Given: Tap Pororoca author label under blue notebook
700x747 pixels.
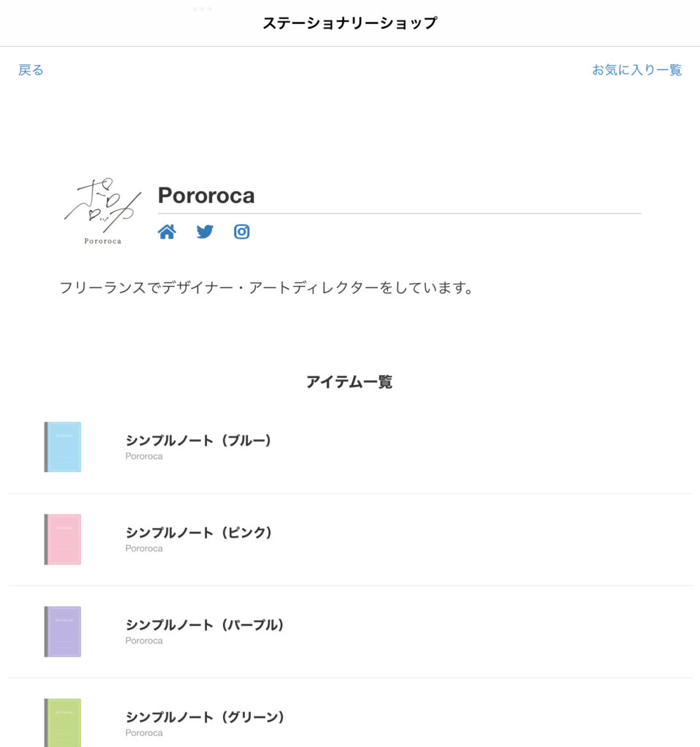Looking at the screenshot, I should point(144,457).
